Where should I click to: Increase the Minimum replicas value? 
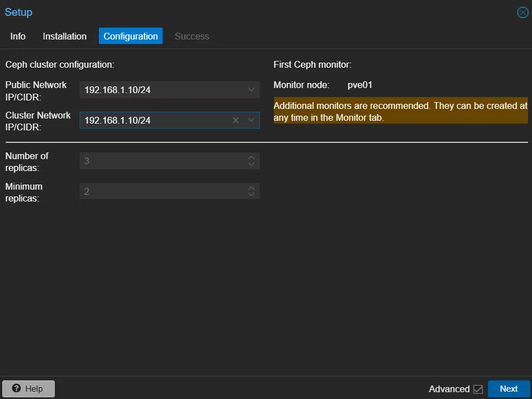pyautogui.click(x=251, y=188)
